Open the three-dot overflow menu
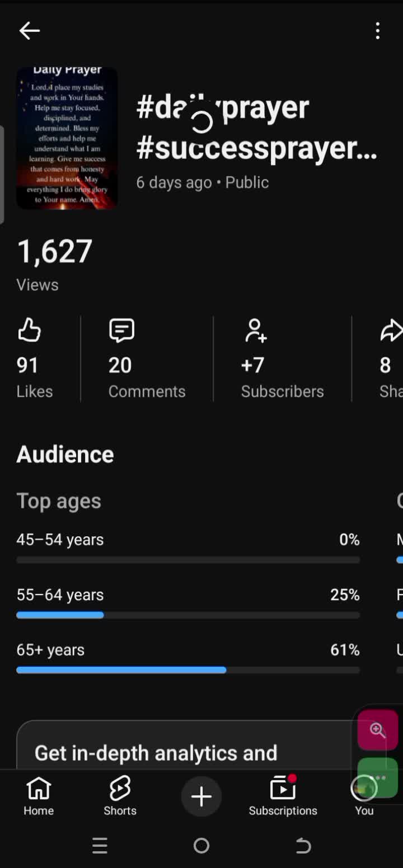Screen dimensions: 403x868 377,31
